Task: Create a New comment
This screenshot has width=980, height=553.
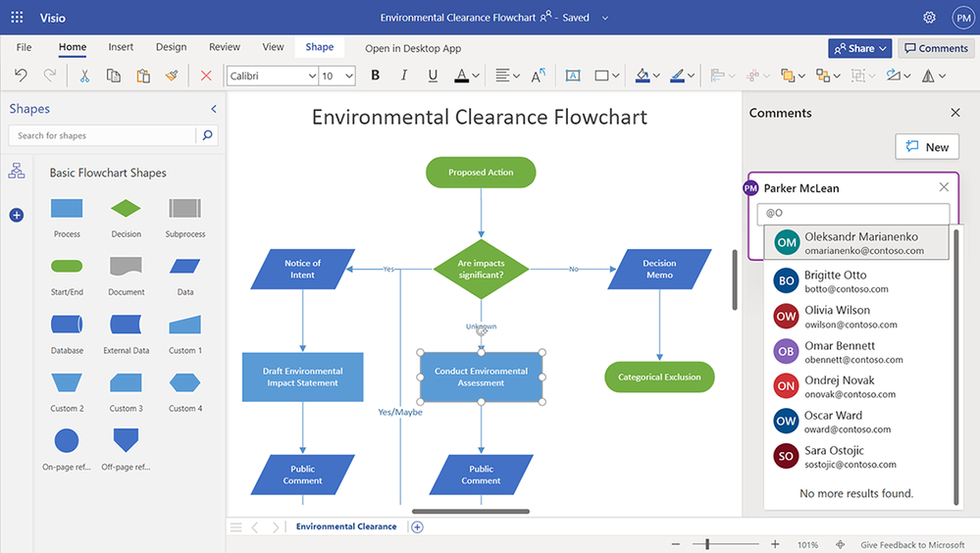Action: [x=927, y=147]
